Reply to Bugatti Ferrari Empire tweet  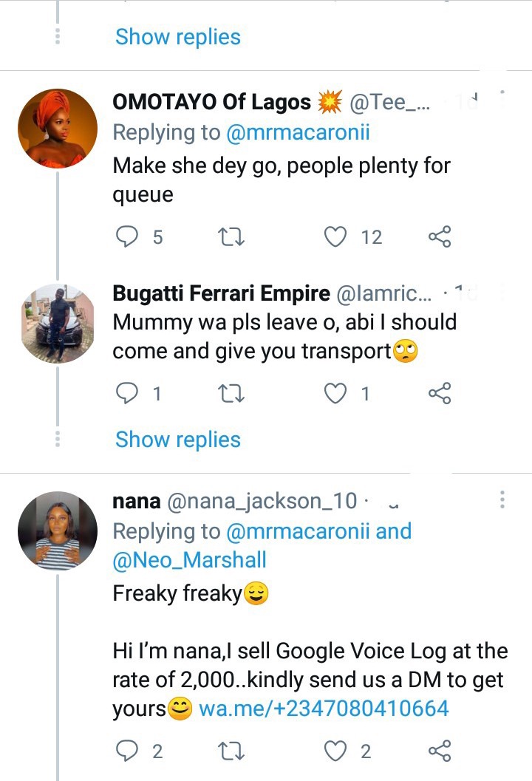tap(126, 394)
